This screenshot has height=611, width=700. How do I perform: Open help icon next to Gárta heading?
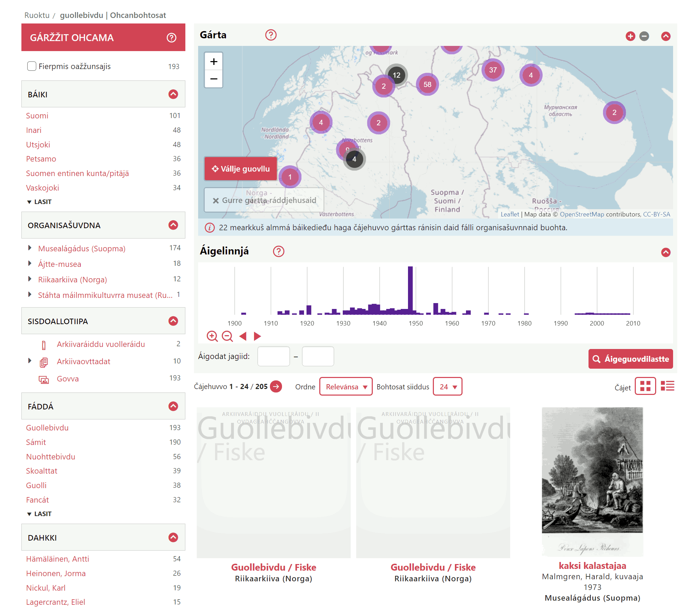pyautogui.click(x=271, y=35)
